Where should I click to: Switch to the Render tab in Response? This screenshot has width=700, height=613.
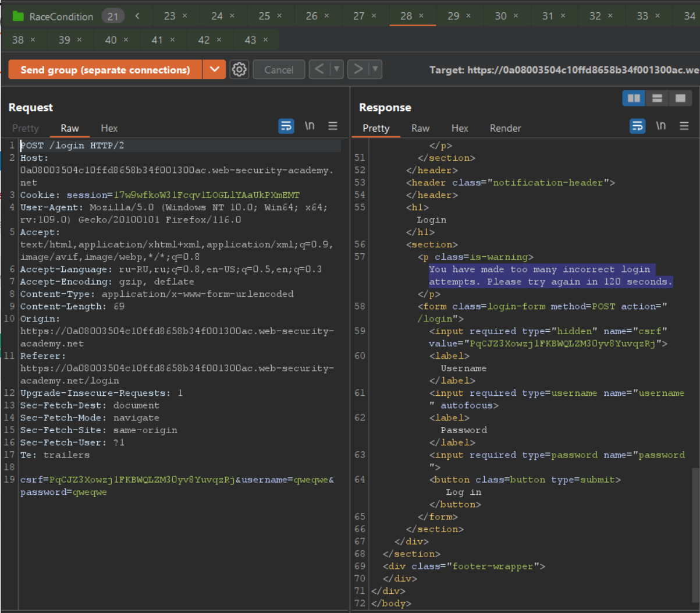pyautogui.click(x=505, y=128)
